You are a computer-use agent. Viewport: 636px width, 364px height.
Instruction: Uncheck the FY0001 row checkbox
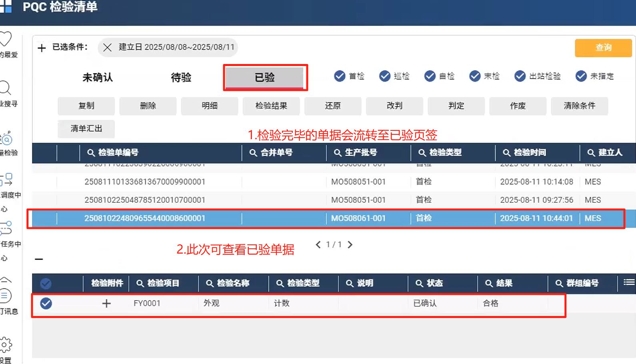tap(46, 304)
